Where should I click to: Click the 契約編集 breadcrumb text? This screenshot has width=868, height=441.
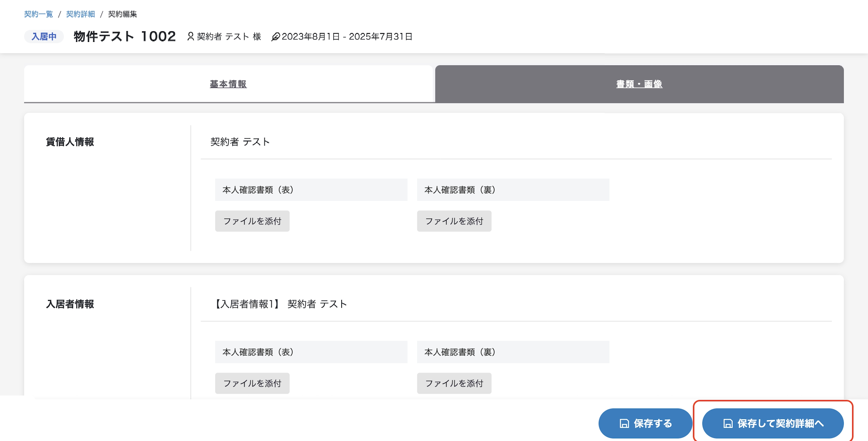pyautogui.click(x=122, y=14)
